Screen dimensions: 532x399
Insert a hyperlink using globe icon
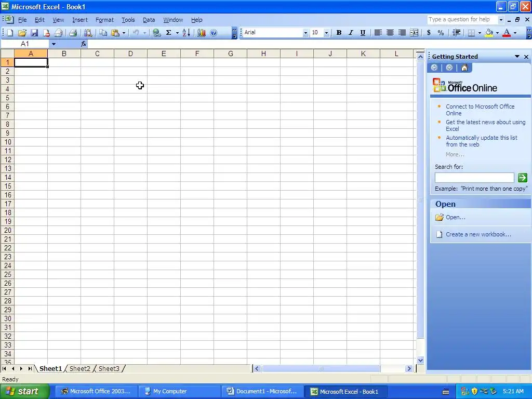tap(156, 33)
